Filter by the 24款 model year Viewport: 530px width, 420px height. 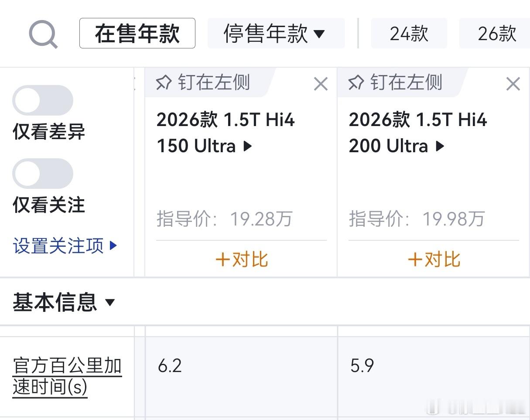tap(409, 33)
